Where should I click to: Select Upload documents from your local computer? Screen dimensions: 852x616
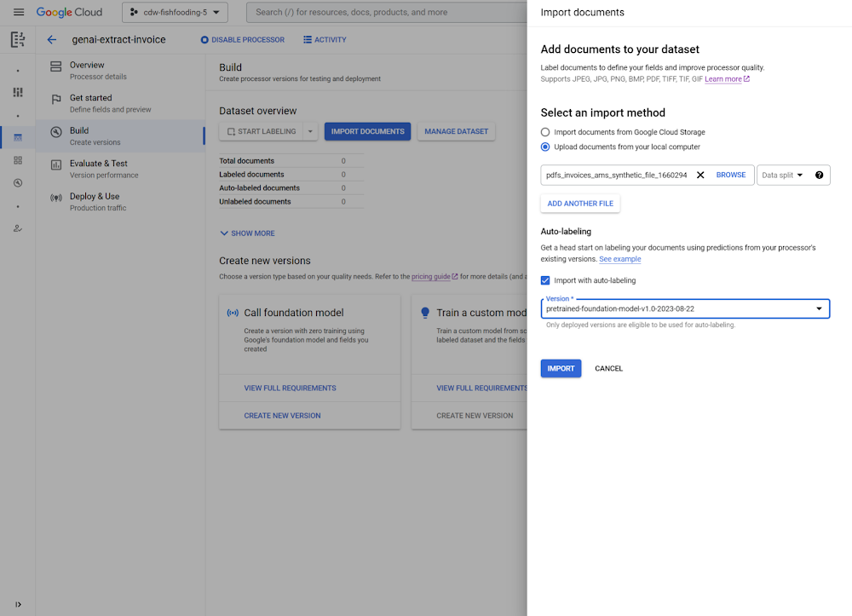pyautogui.click(x=545, y=147)
